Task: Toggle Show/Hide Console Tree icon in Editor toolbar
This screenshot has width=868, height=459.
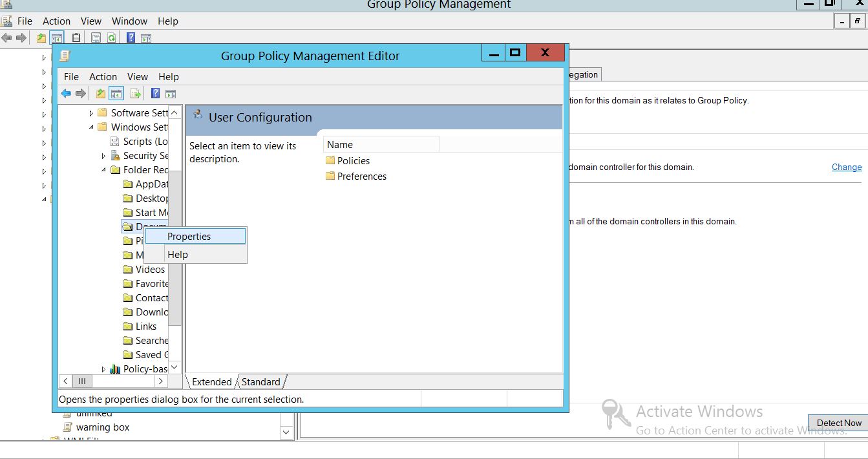Action: click(x=116, y=94)
